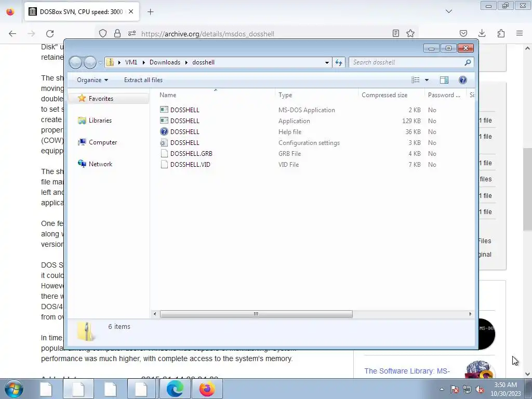Click the Firefox Pocket save icon
The width and height of the screenshot is (532, 399).
click(x=463, y=33)
